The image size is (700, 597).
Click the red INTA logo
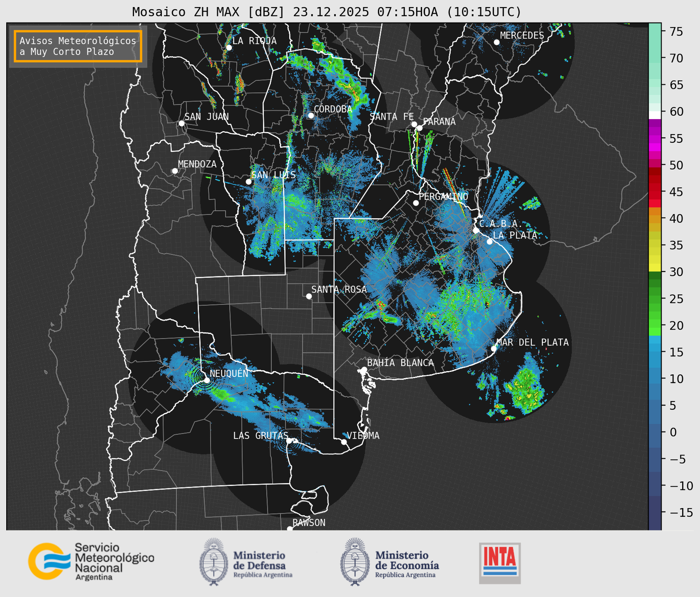click(x=500, y=563)
